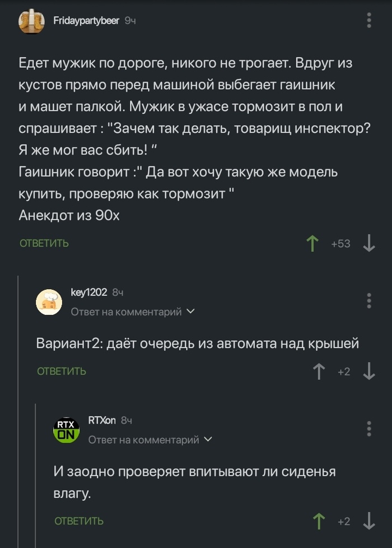Upvote the Fridaypartybeer comment

tap(312, 243)
